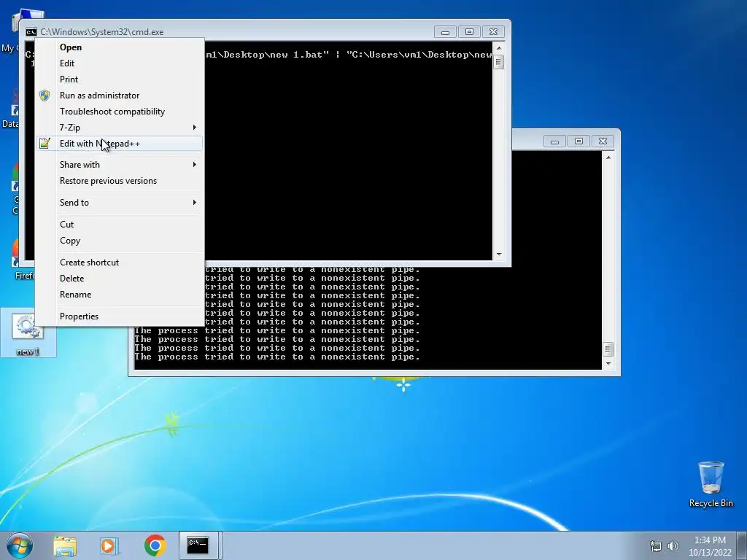Click the Notepad++ icon in context menu
747x560 pixels.
click(44, 144)
